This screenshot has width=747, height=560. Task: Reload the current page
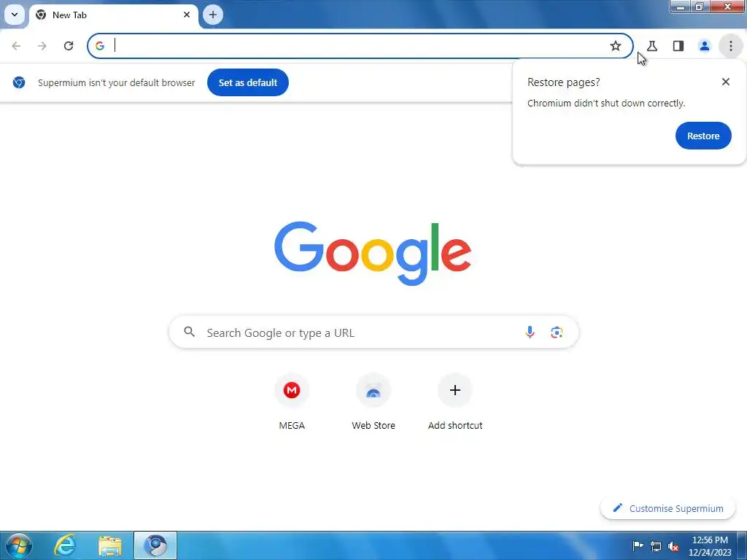point(69,46)
